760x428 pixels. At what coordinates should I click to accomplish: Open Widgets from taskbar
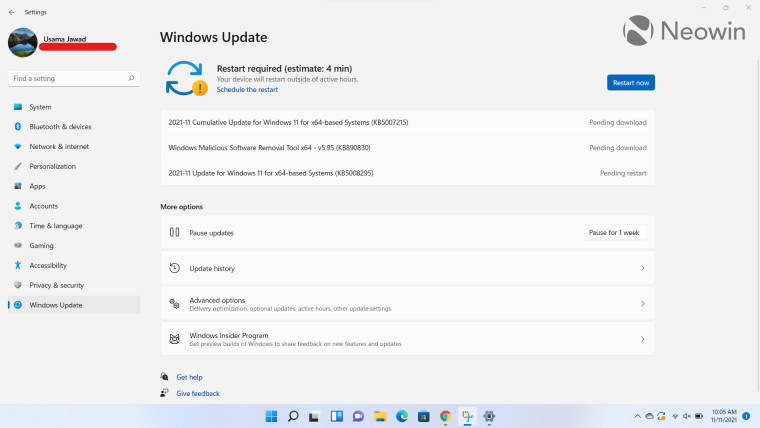336,416
